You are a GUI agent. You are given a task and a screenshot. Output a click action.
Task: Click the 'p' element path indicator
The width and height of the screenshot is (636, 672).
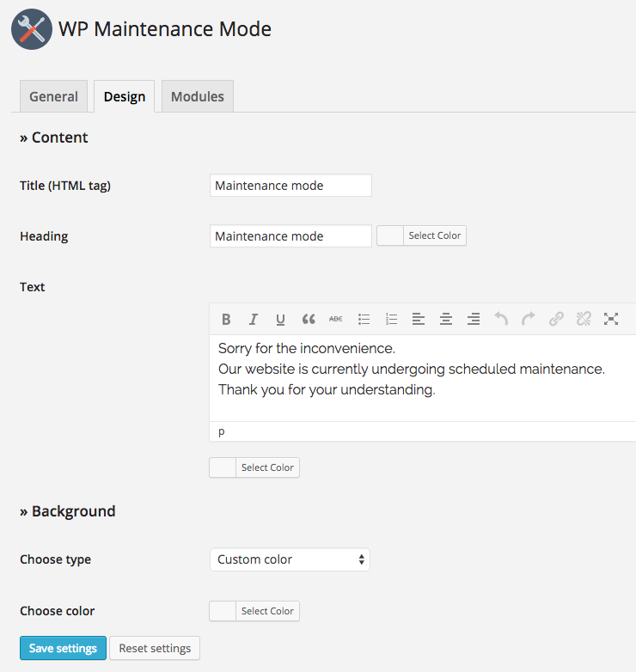(221, 431)
